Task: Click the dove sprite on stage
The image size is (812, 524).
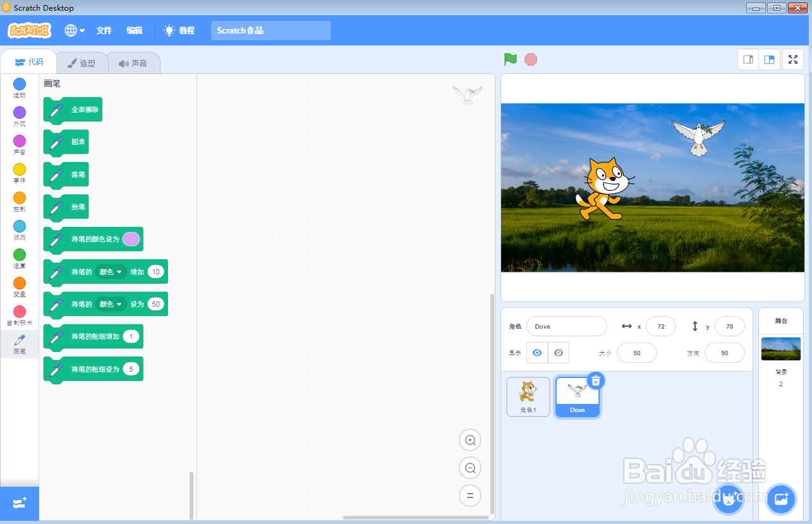Action: [698, 138]
